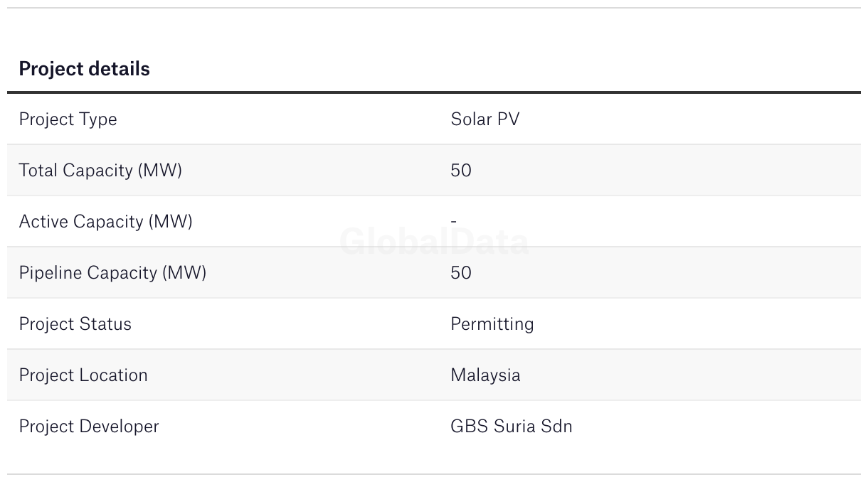Select the Total Capacity (MW) label
Image resolution: width=868 pixels, height=482 pixels.
[100, 171]
